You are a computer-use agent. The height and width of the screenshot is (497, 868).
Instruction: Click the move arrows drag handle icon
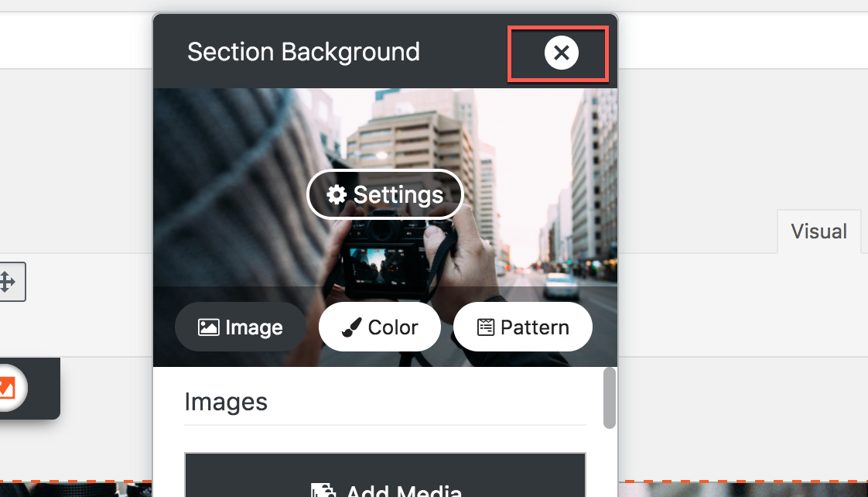[x=8, y=282]
